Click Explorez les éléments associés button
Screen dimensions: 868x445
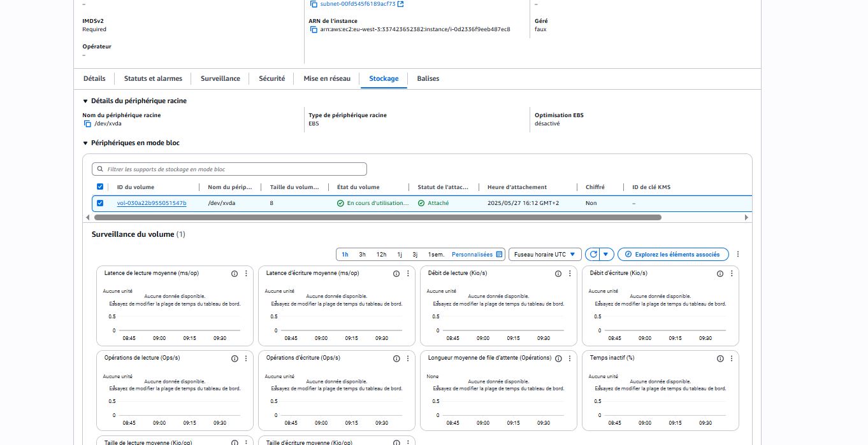(x=673, y=255)
